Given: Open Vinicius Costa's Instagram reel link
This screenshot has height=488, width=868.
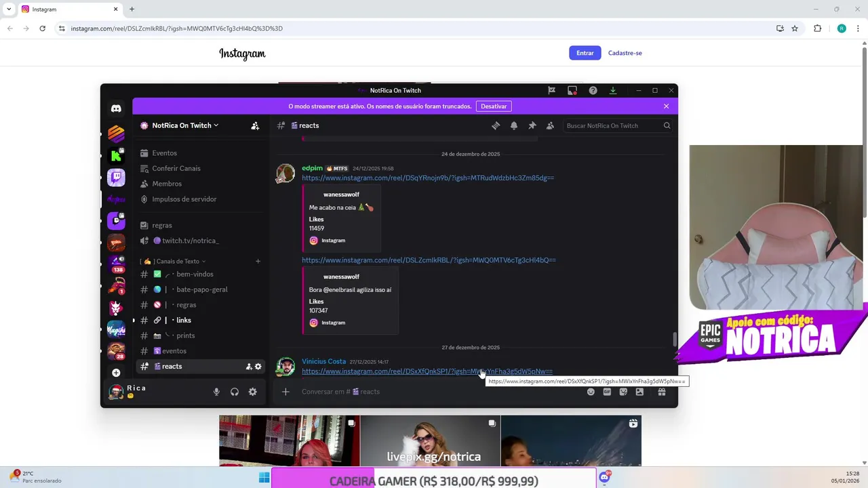Looking at the screenshot, I should coord(427,371).
